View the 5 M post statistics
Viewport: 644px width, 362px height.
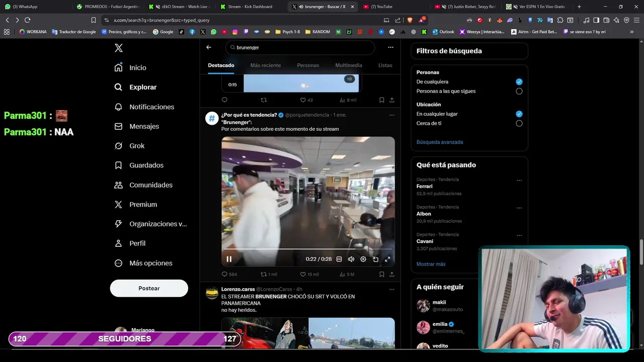point(347,274)
